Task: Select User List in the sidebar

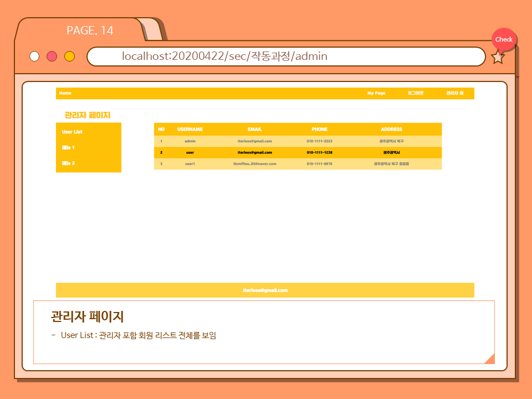Action: pyautogui.click(x=72, y=132)
